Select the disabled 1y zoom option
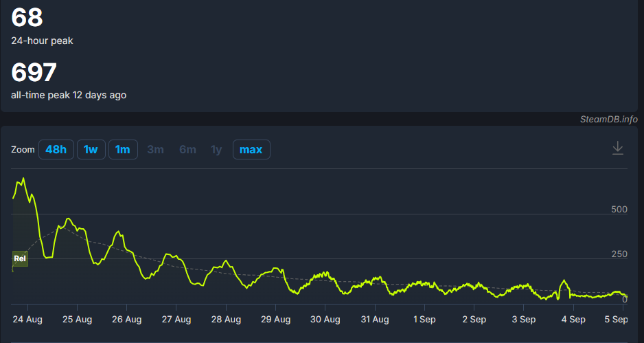Screen dimensions: 644x343 click(216, 149)
